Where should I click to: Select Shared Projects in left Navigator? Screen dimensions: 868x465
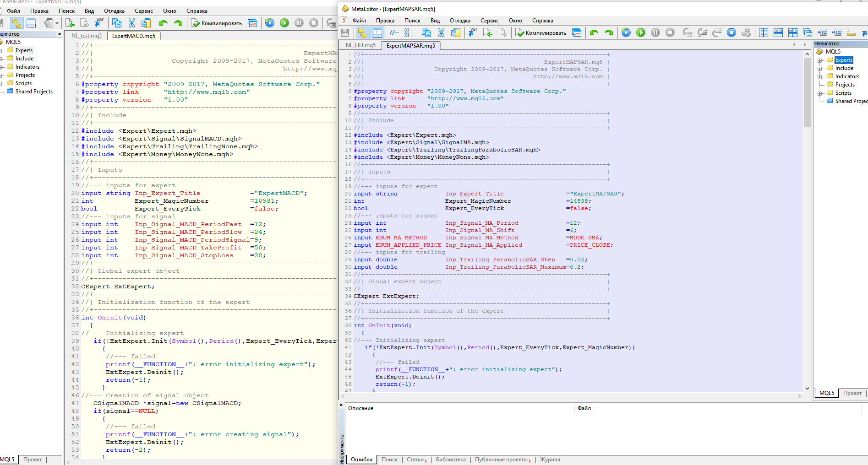point(34,92)
